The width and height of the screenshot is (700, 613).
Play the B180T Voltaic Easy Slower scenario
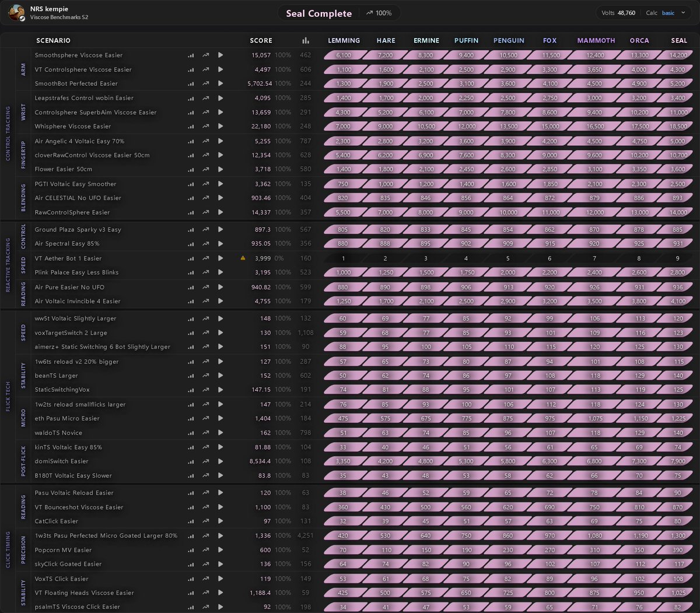click(x=220, y=475)
